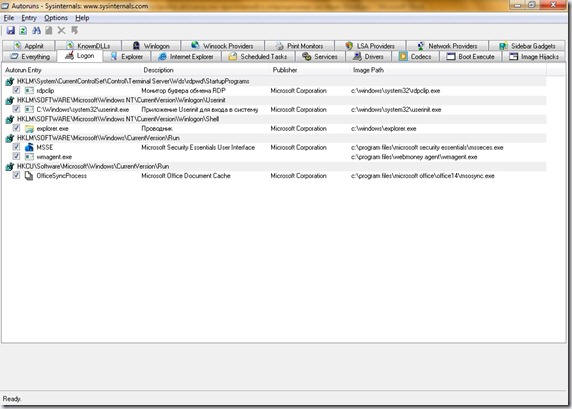Switch to the Services tab
This screenshot has height=409, width=572.
click(320, 57)
